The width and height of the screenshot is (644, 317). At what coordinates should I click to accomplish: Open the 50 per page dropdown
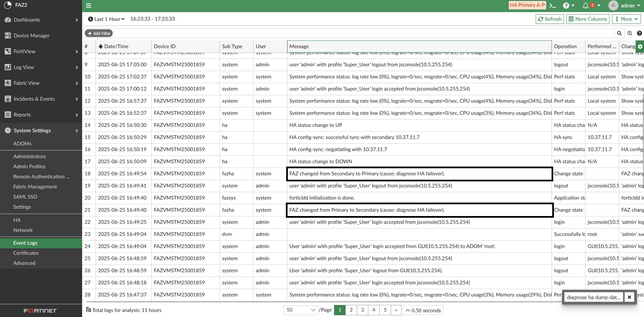pyautogui.click(x=301, y=310)
